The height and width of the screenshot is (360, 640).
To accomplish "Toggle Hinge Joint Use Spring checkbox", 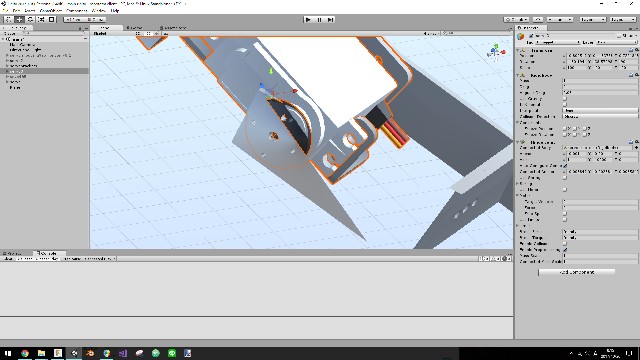I will coord(565,178).
